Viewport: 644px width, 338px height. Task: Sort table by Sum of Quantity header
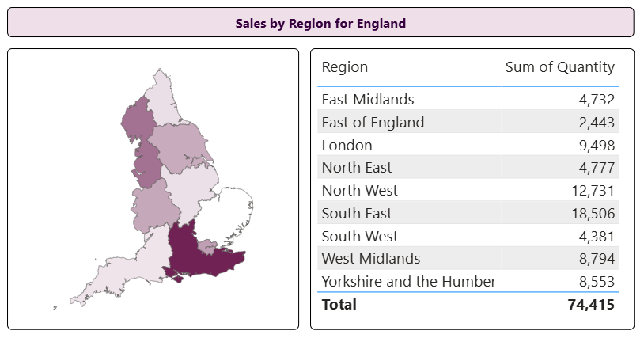tap(560, 67)
